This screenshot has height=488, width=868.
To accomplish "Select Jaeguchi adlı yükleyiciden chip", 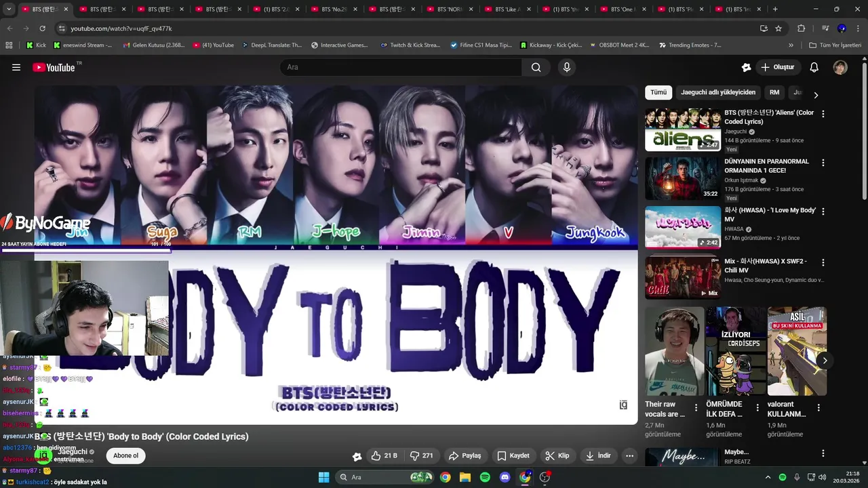I will [718, 92].
